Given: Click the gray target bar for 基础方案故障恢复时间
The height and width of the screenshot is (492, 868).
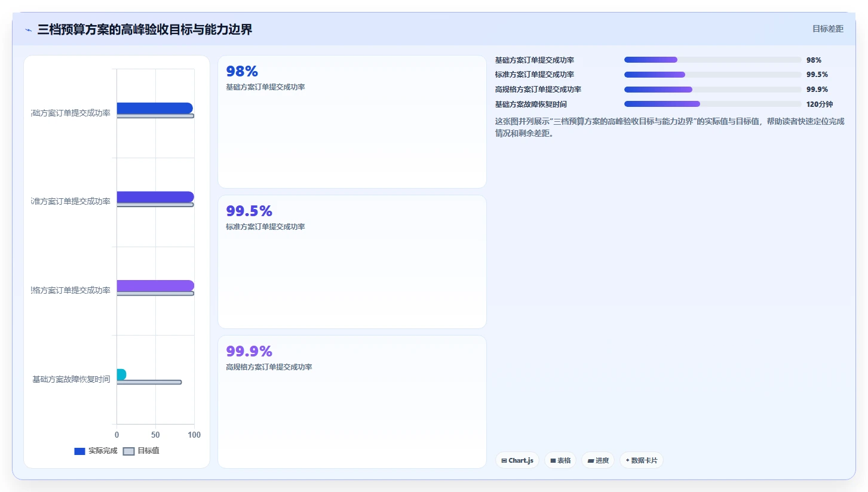Looking at the screenshot, I should coord(149,382).
